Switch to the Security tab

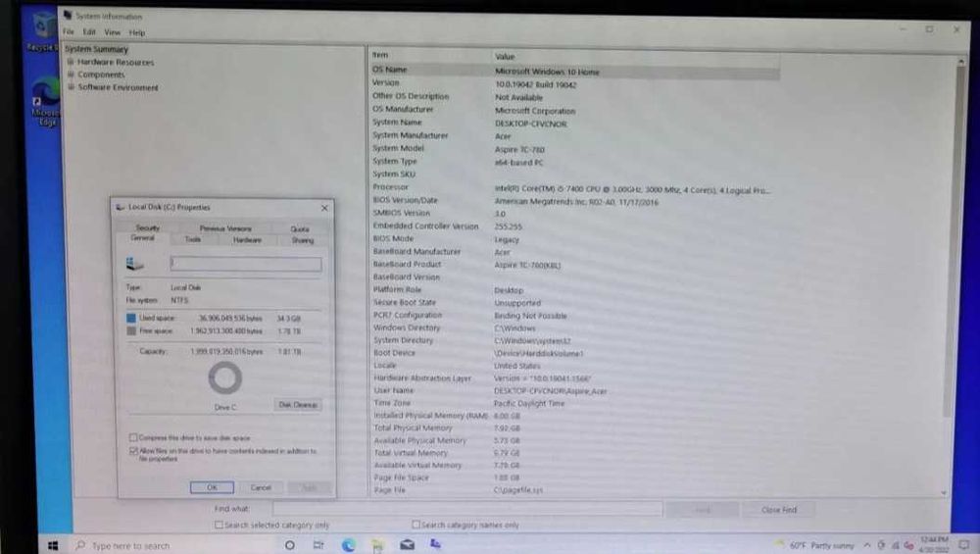pyautogui.click(x=148, y=228)
